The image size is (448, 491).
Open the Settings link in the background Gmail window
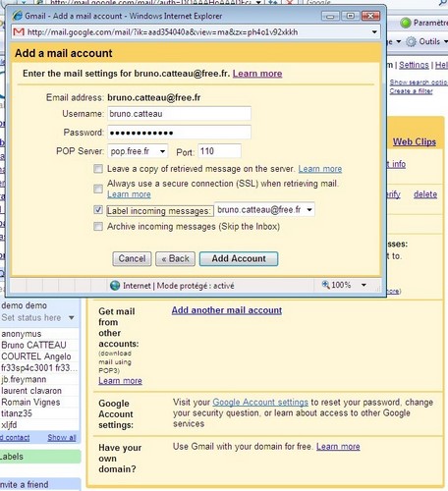(414, 65)
